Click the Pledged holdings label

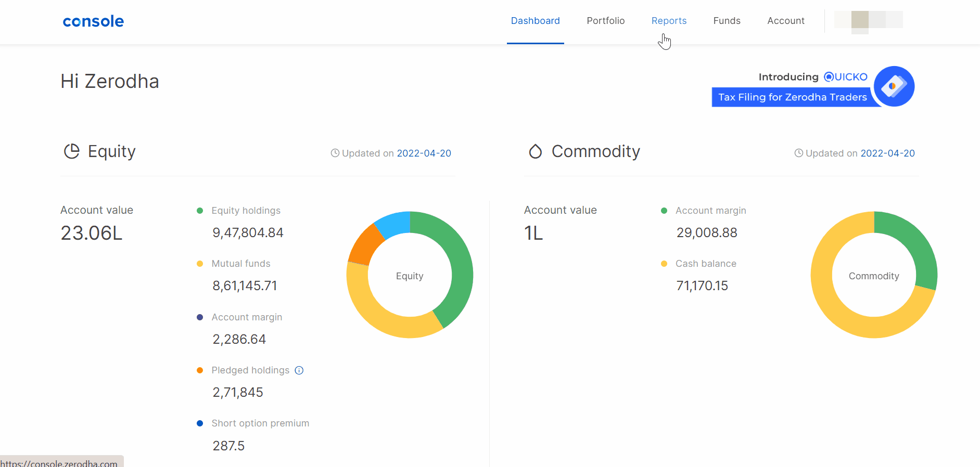pyautogui.click(x=250, y=370)
